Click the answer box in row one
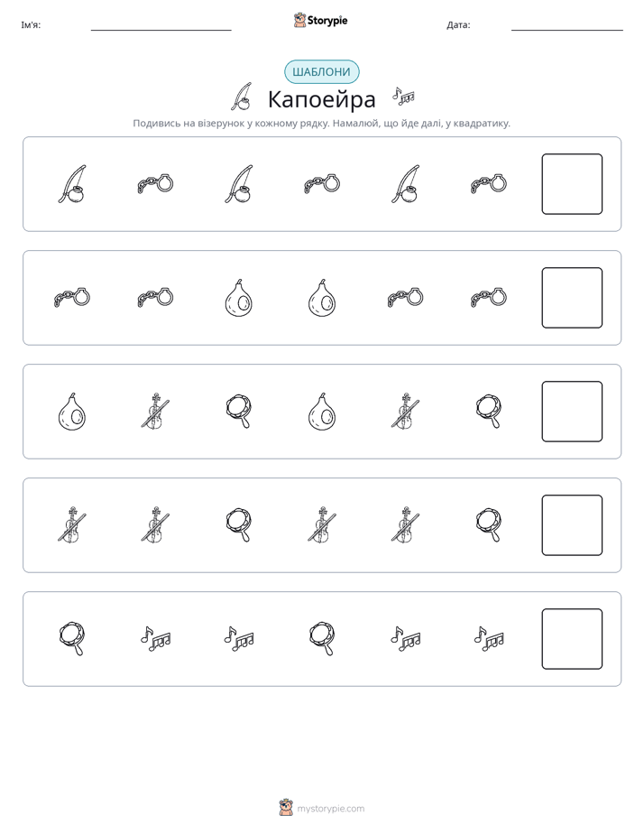The image size is (644, 834). tap(572, 184)
